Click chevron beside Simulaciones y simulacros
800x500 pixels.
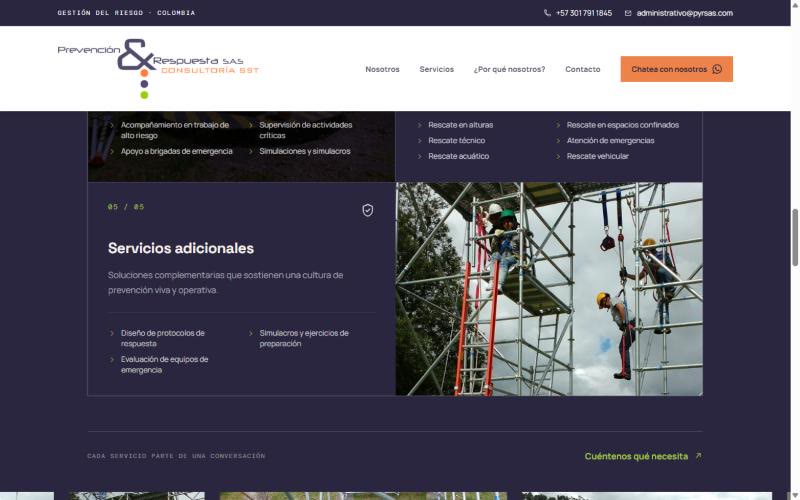pyautogui.click(x=251, y=151)
